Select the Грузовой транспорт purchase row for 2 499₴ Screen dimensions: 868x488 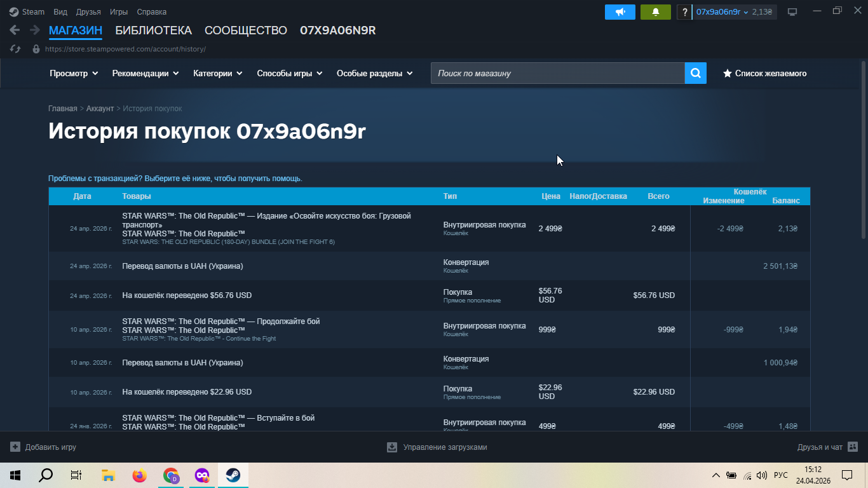(x=430, y=229)
